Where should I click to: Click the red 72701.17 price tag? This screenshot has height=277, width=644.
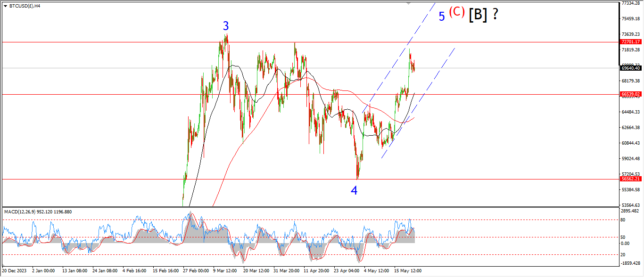630,42
